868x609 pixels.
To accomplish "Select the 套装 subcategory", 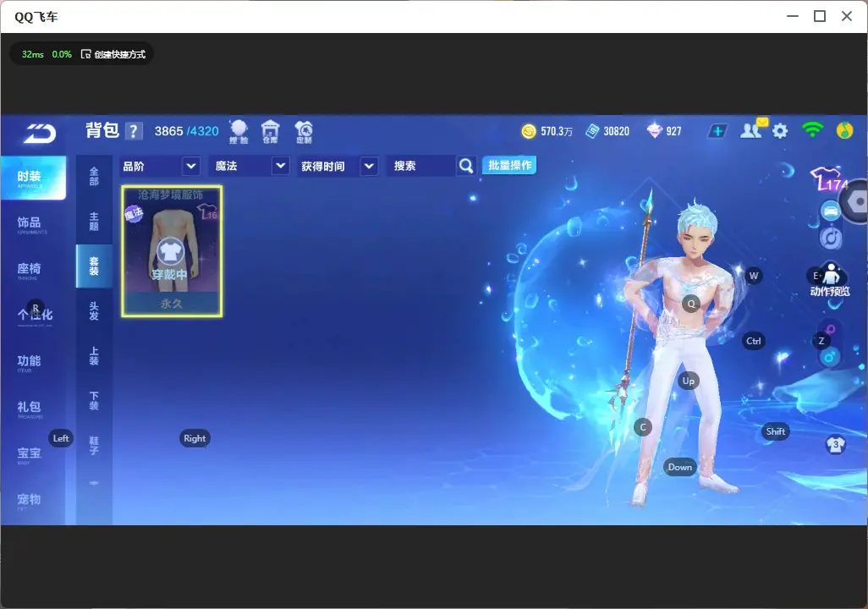I will tap(94, 266).
